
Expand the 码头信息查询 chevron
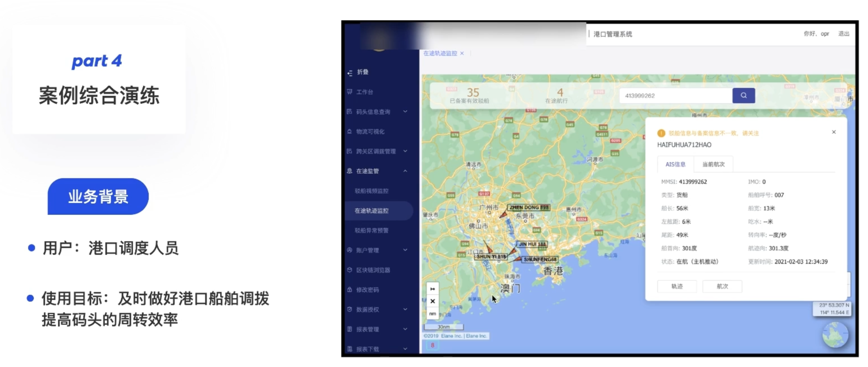405,112
